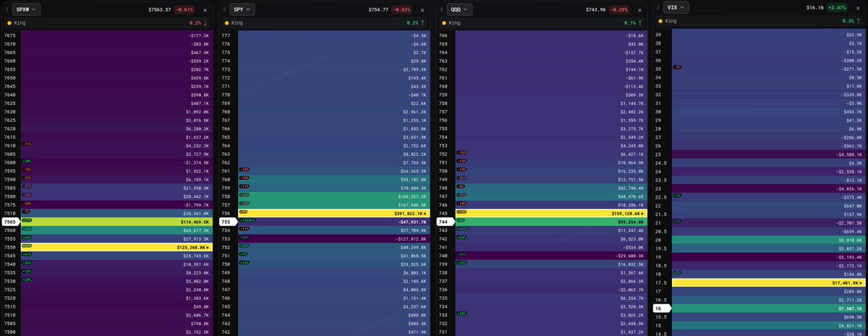868x336 pixels.
Task: Click SPXW King percentage 0.2%
Action: (194, 23)
